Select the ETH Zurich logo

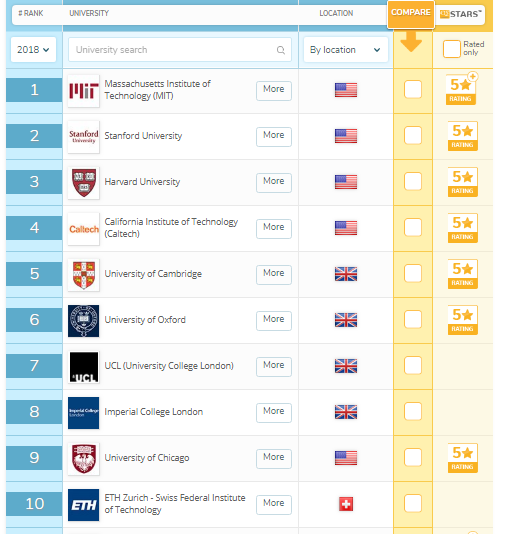coord(83,505)
